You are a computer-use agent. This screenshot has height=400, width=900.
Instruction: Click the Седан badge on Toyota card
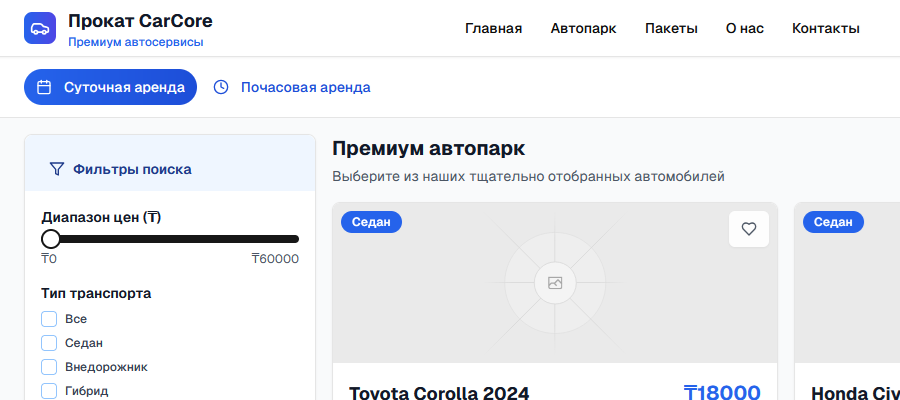coord(371,222)
